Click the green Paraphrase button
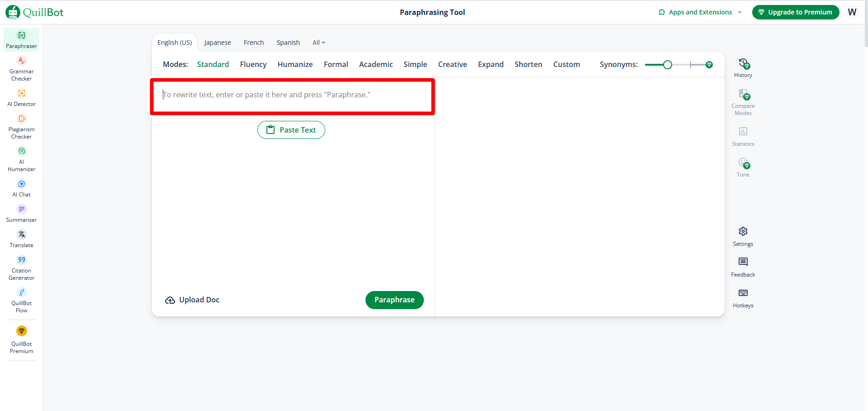868x411 pixels. (394, 300)
